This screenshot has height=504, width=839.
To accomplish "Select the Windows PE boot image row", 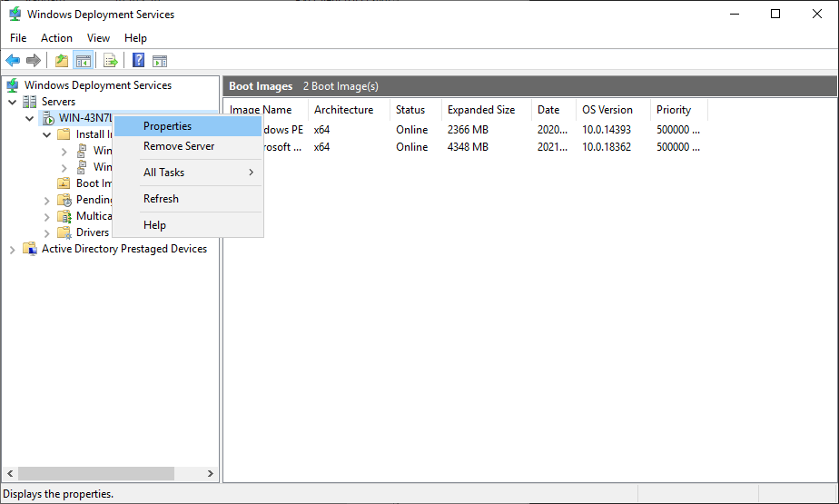I will click(x=466, y=130).
